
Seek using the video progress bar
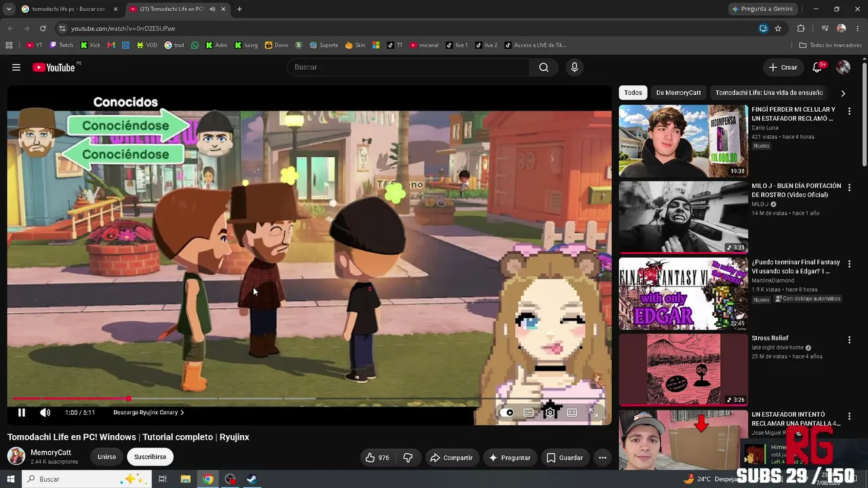[309, 399]
